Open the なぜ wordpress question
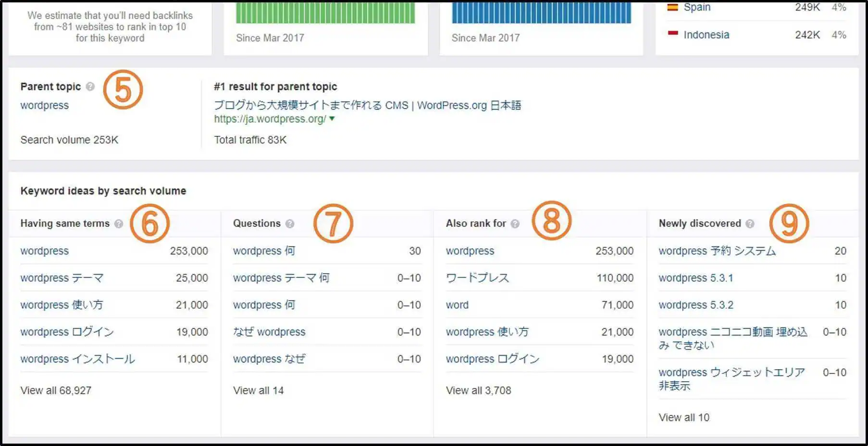The height and width of the screenshot is (446, 868). pyautogui.click(x=269, y=332)
